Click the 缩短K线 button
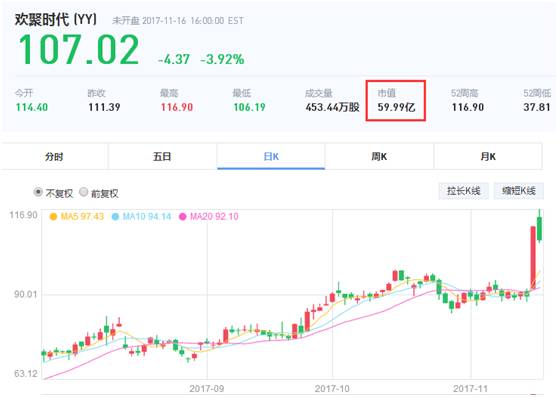The image size is (558, 397). pos(518,191)
